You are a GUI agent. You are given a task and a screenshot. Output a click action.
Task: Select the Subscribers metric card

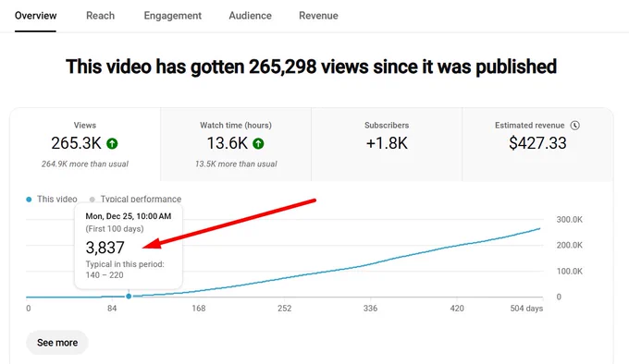[x=387, y=144]
